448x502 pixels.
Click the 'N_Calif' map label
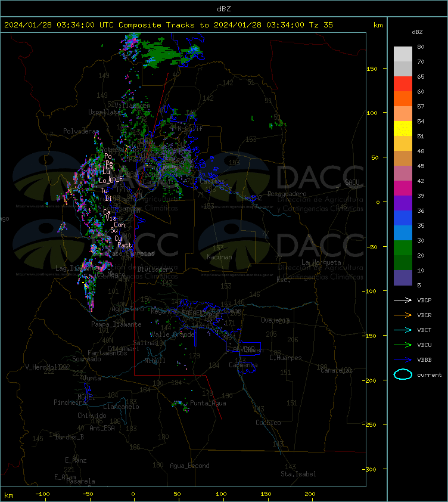(190, 129)
